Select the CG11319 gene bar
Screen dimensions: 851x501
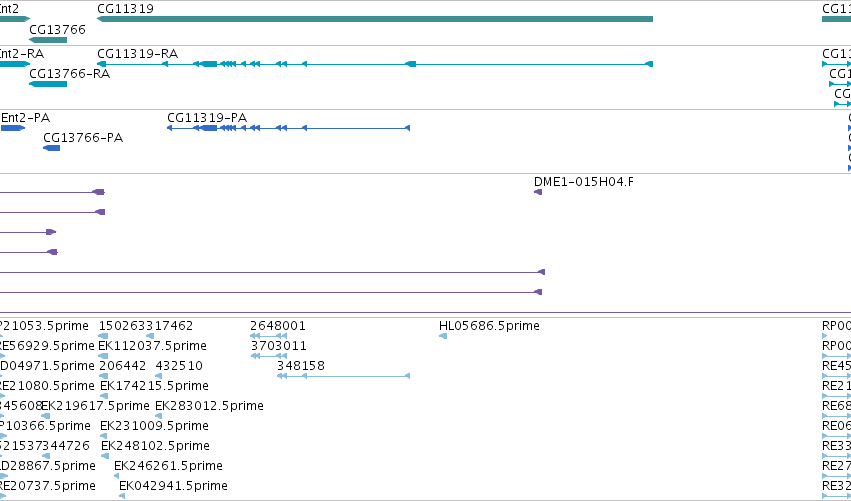(x=375, y=19)
